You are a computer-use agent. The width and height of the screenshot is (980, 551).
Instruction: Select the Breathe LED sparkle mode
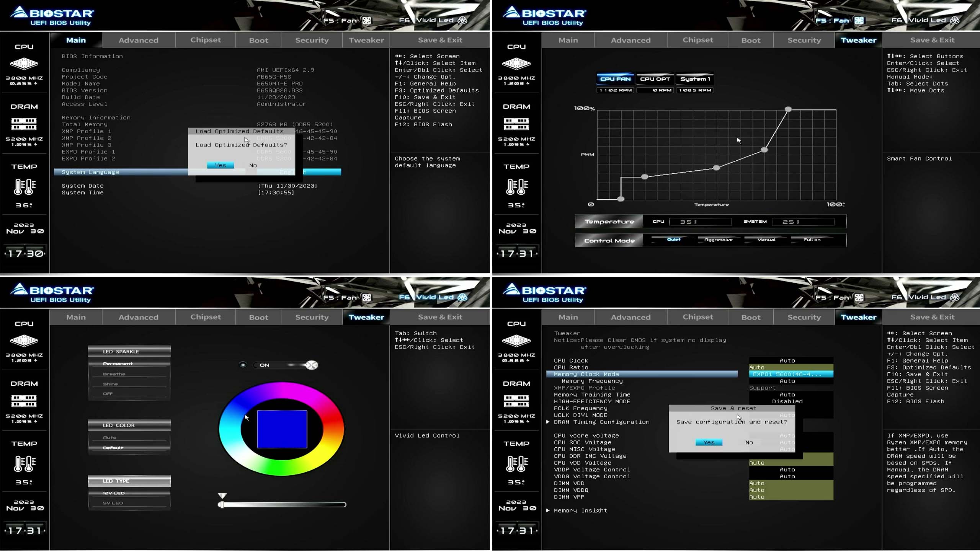click(114, 374)
